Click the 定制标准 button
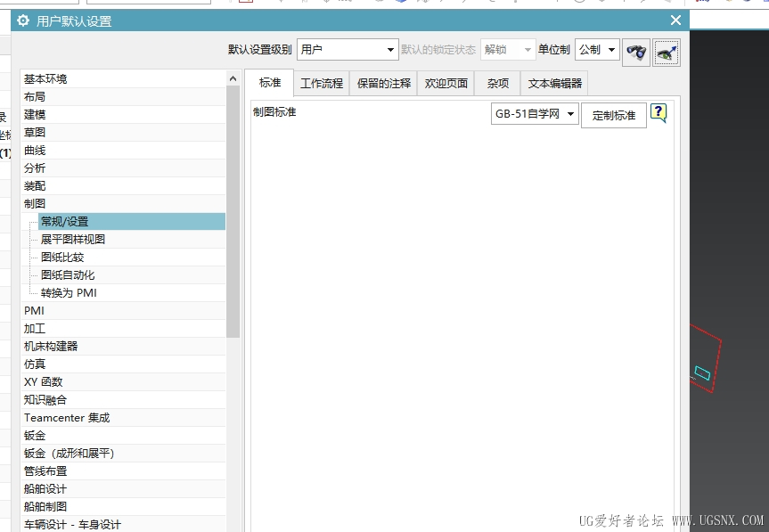 (614, 116)
